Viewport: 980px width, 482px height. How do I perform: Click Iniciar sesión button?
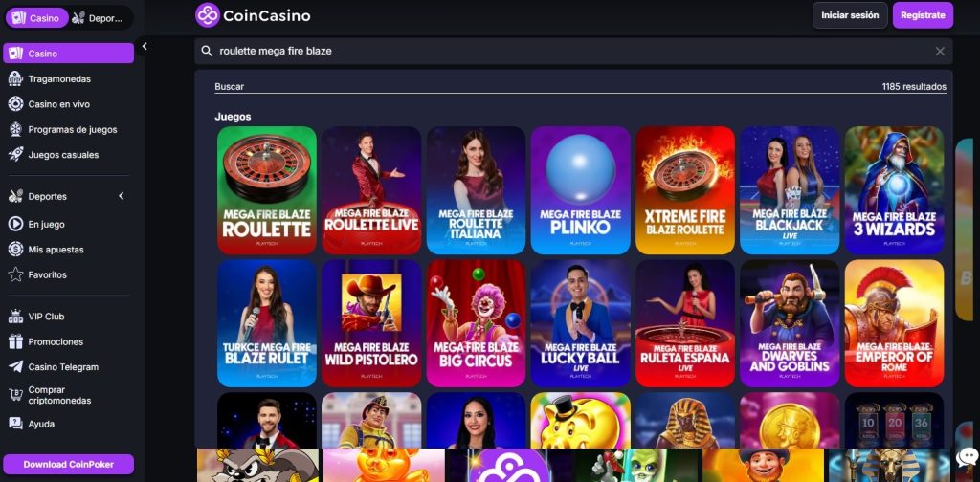pos(850,15)
